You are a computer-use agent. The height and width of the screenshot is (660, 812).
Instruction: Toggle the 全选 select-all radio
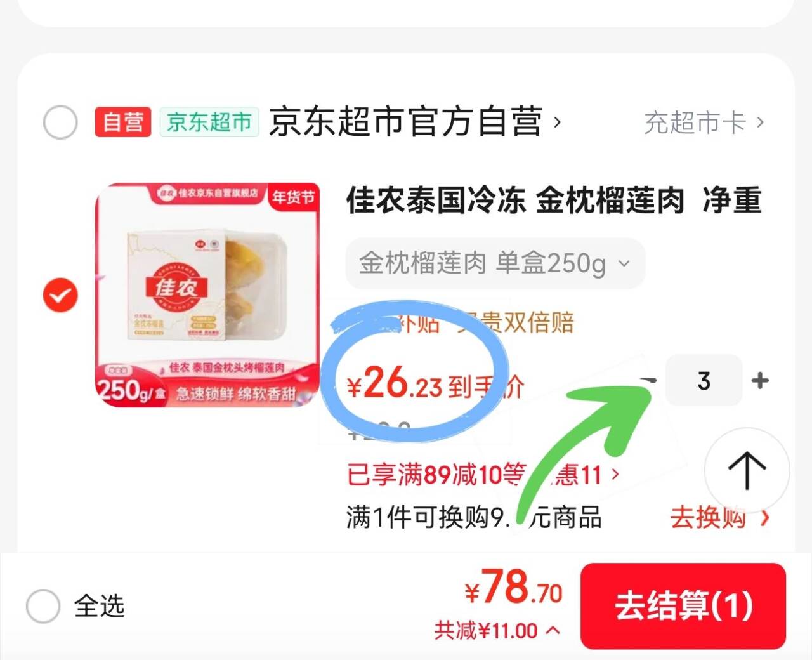[43, 605]
